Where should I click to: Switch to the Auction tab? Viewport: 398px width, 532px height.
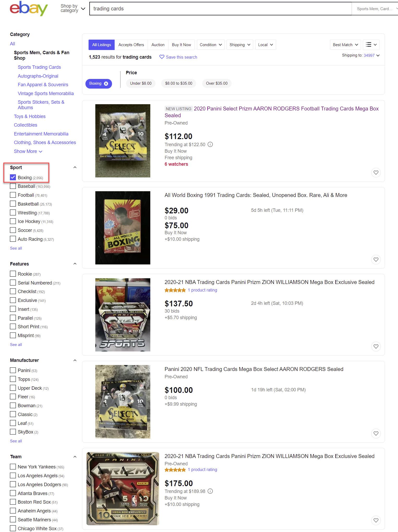click(x=158, y=45)
